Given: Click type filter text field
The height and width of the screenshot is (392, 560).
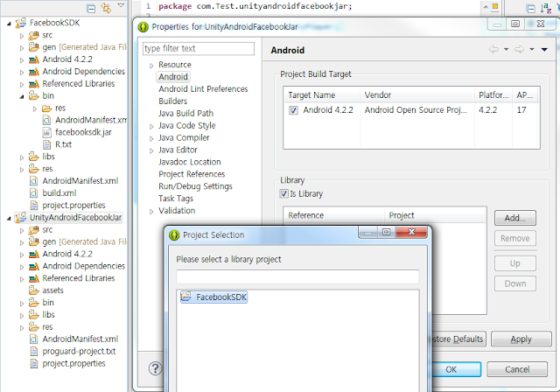Looking at the screenshot, I should (199, 48).
